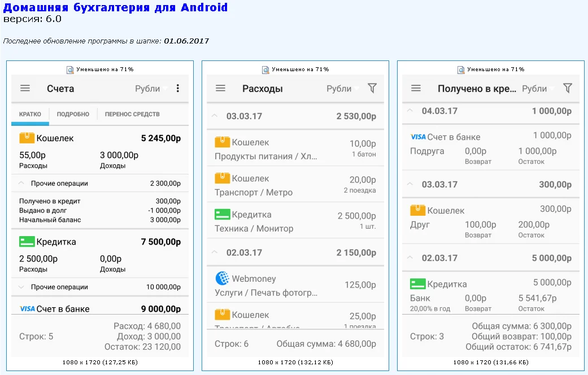Collapse Прочие операции under Кошелек

point(21,184)
